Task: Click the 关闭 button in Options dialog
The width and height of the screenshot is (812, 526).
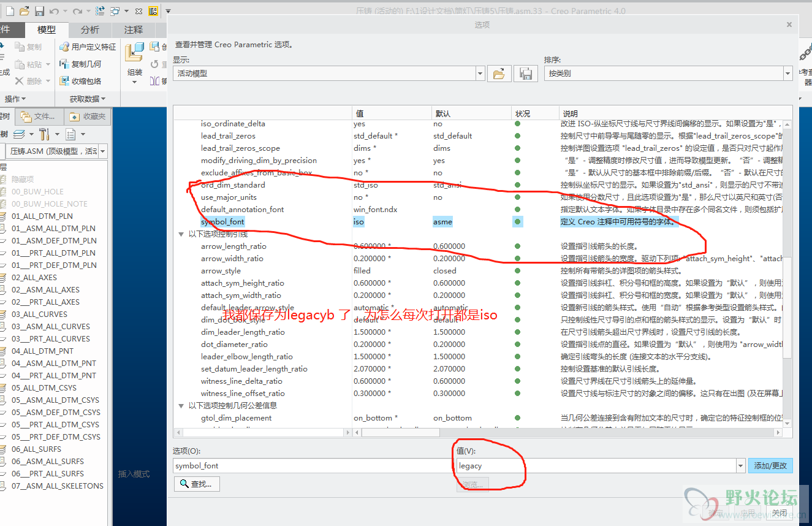Action: pos(779,513)
